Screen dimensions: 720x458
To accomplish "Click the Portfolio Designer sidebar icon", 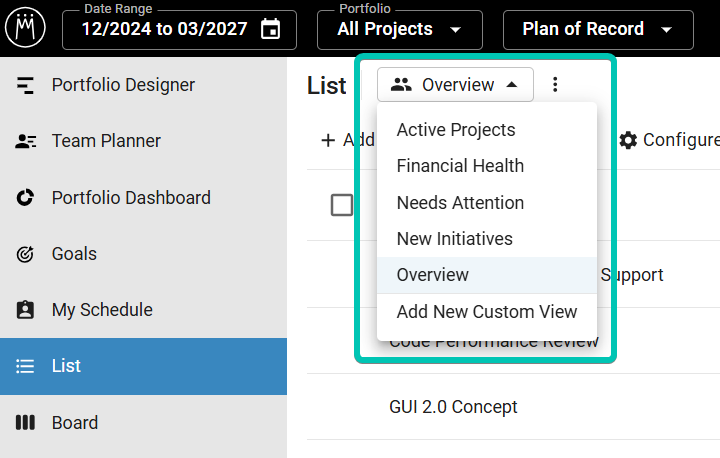I will (26, 85).
